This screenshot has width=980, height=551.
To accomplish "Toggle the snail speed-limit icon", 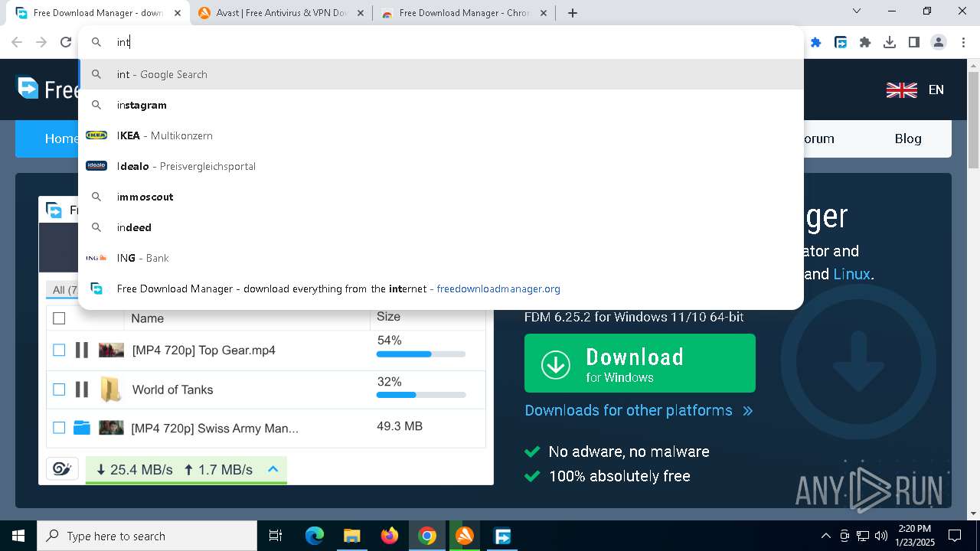I will (x=62, y=468).
